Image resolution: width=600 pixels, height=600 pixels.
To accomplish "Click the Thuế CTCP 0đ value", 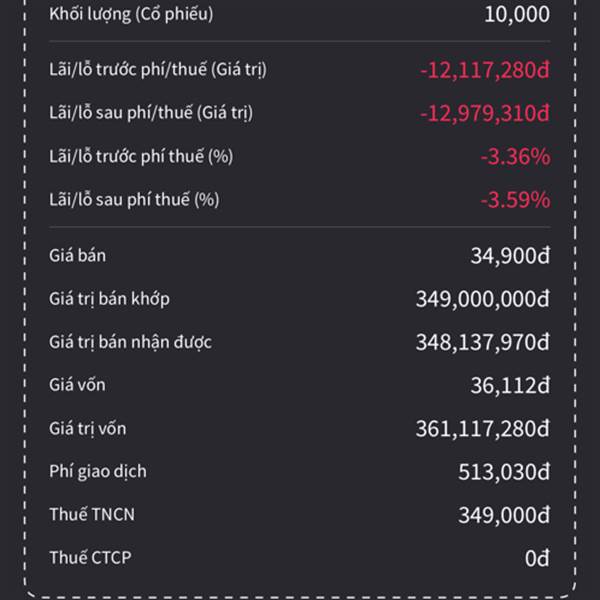I will click(x=537, y=558).
